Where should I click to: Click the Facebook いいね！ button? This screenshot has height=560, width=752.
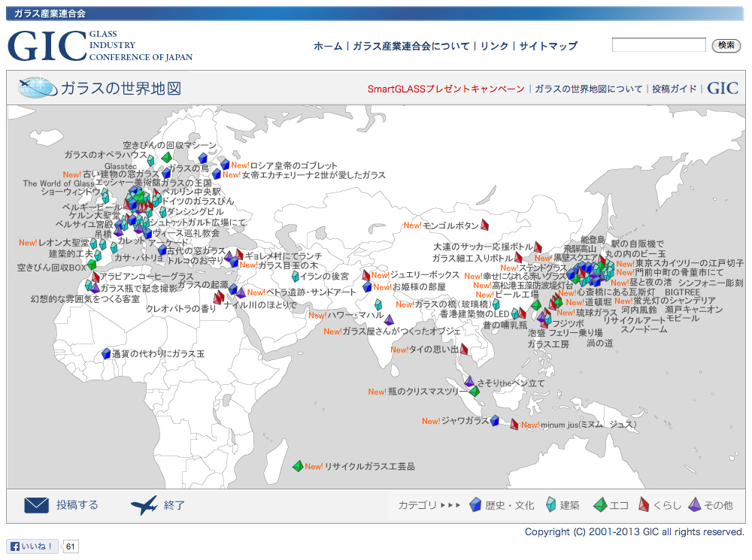click(x=32, y=546)
